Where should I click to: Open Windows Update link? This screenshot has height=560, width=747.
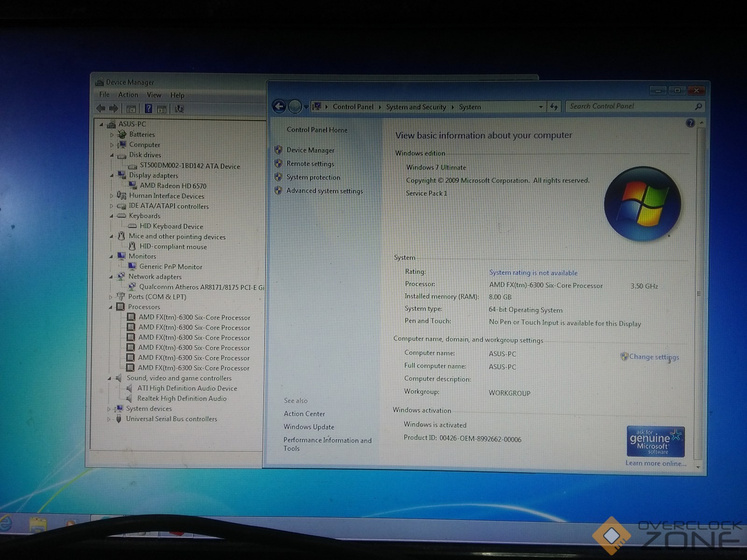pos(309,427)
